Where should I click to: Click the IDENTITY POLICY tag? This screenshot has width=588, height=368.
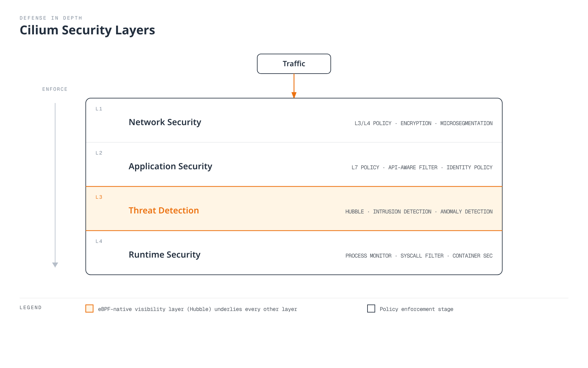469,167
